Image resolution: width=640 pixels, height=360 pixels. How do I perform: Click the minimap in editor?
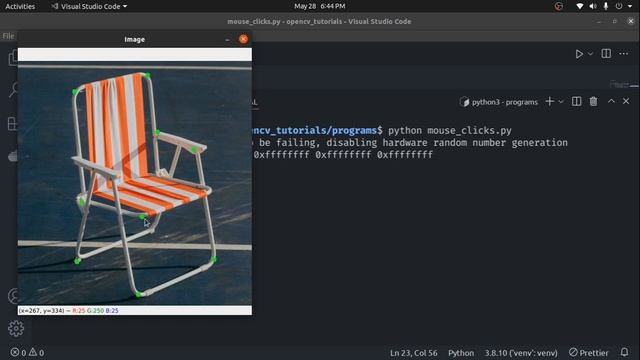(x=624, y=85)
